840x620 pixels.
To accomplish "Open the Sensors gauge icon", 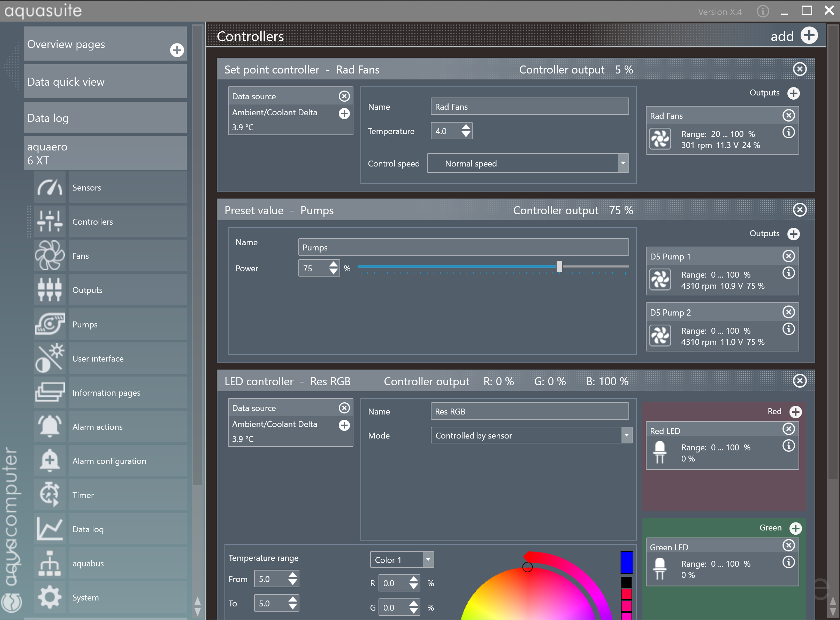I will coord(49,187).
